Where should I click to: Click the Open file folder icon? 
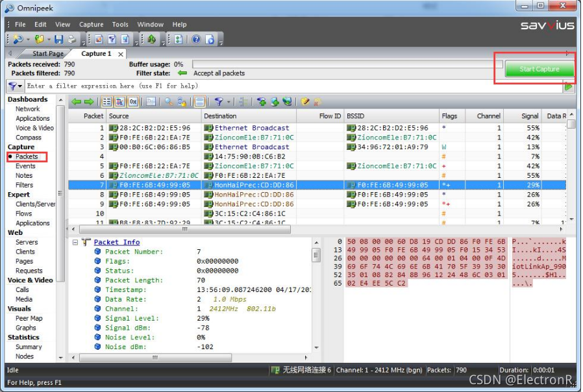(39, 39)
